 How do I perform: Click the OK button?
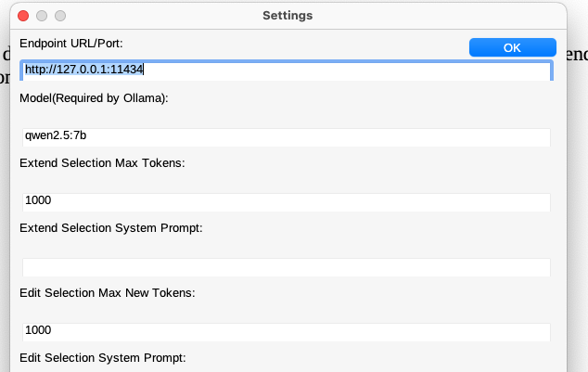[512, 47]
